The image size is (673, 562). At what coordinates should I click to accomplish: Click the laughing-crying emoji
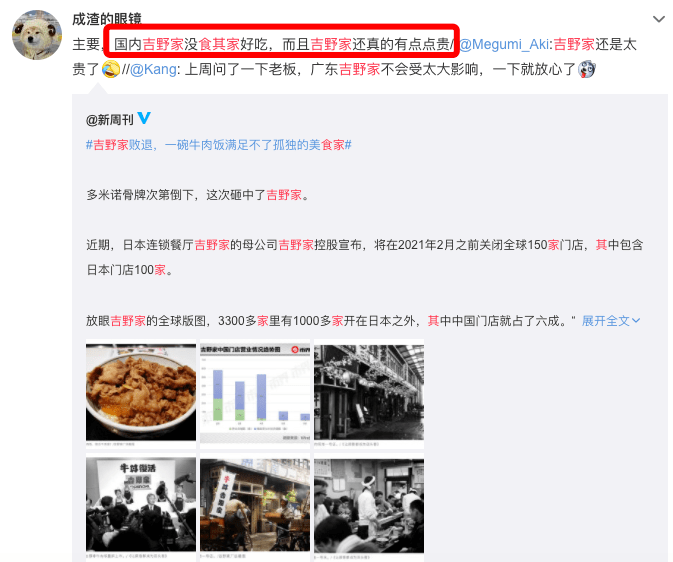[x=111, y=69]
